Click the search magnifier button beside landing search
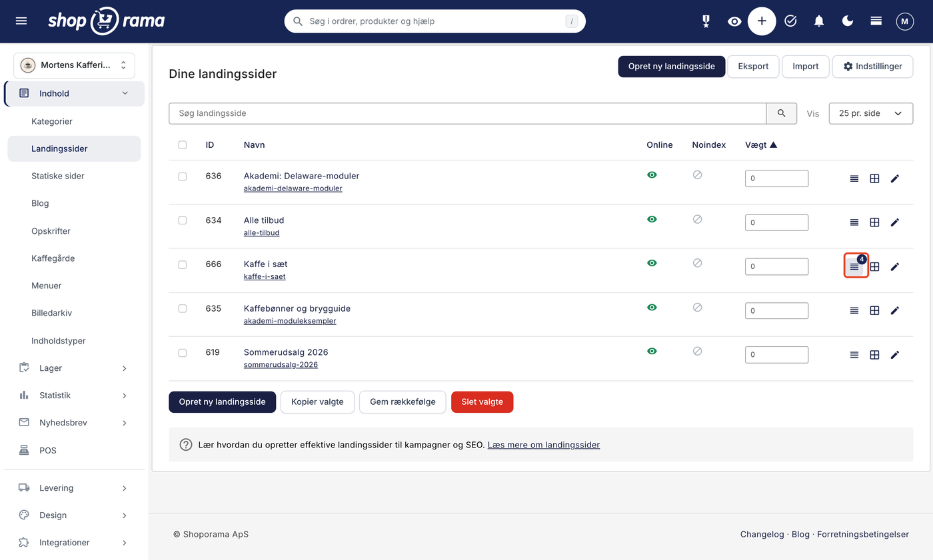The height and width of the screenshot is (560, 933). [x=782, y=113]
